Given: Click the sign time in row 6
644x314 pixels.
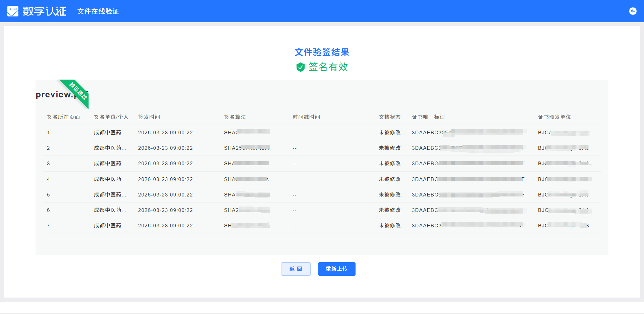Looking at the screenshot, I should click(x=165, y=210).
